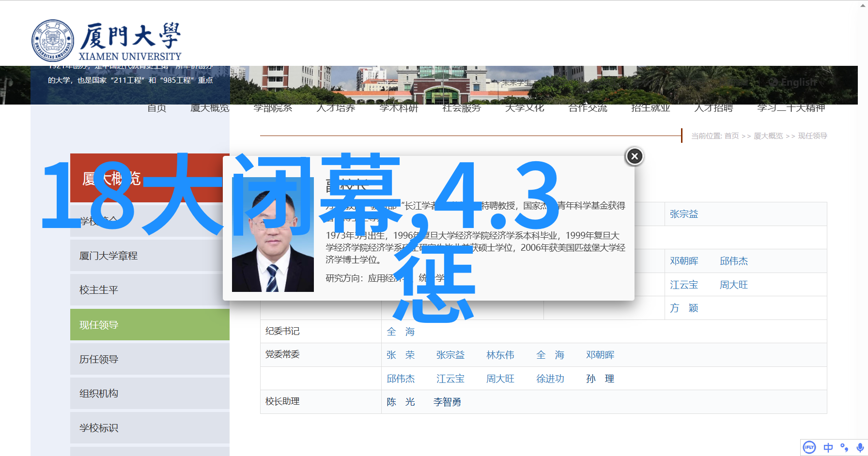868x456 pixels.
Task: Switch to the English site version
Action: click(793, 82)
